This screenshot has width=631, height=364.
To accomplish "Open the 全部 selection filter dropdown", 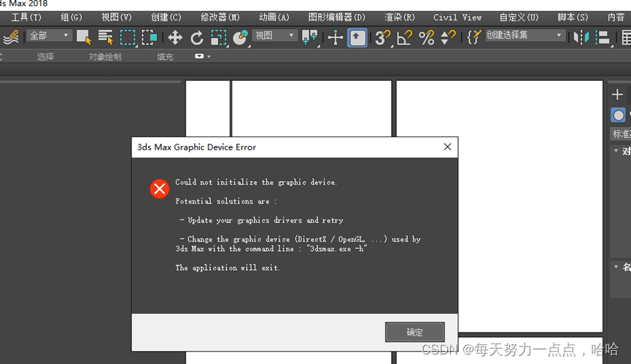I will pos(50,36).
